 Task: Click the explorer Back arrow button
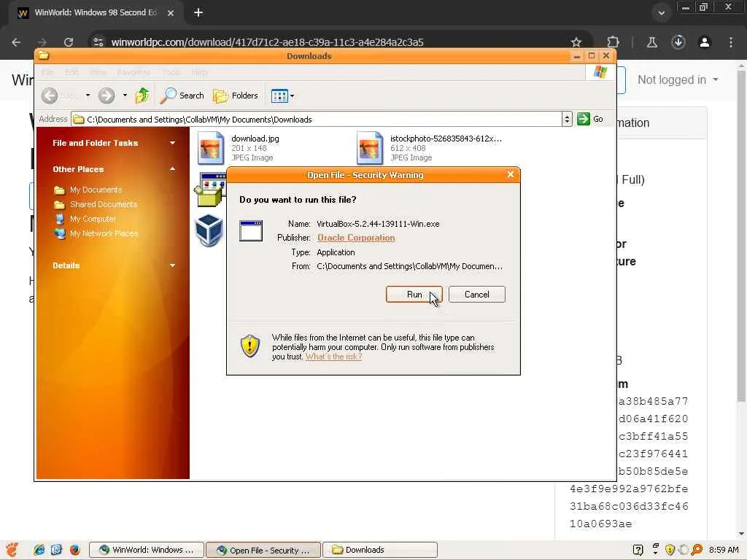(50, 96)
